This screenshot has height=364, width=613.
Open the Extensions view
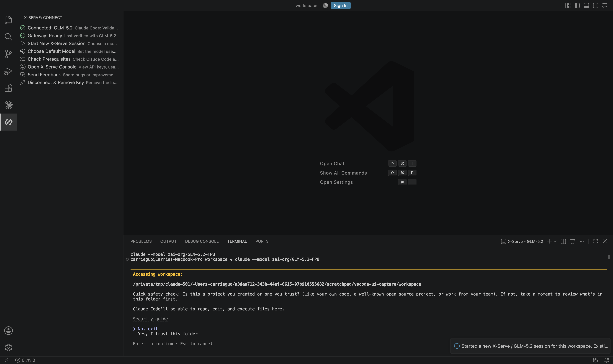coord(8,88)
